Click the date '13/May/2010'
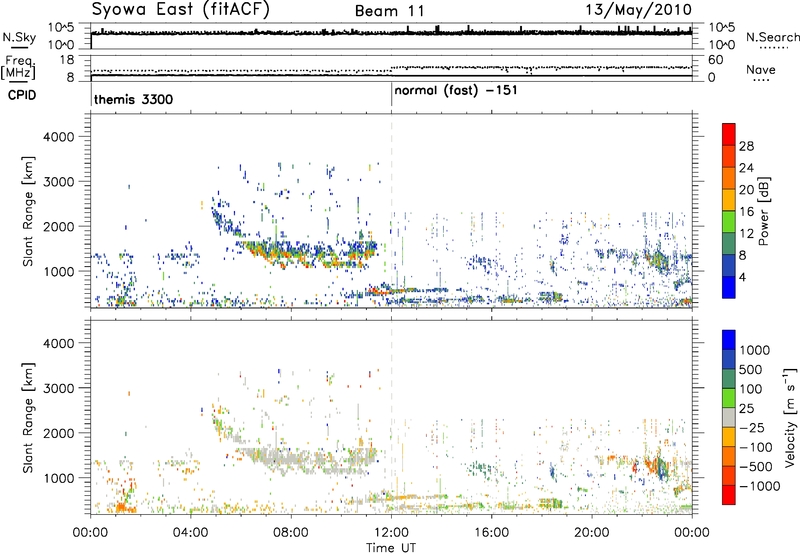The height and width of the screenshot is (554, 800). [638, 9]
